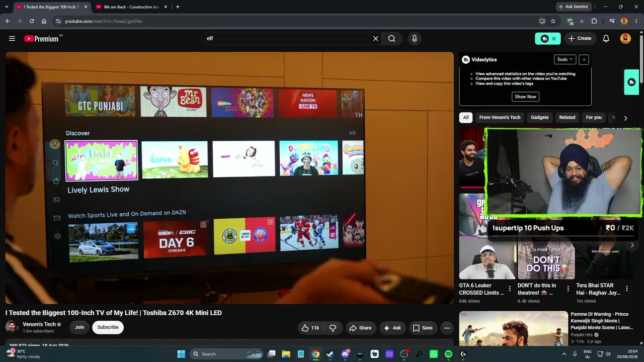Clear the search query with the X
644x362 pixels.
coord(375,39)
